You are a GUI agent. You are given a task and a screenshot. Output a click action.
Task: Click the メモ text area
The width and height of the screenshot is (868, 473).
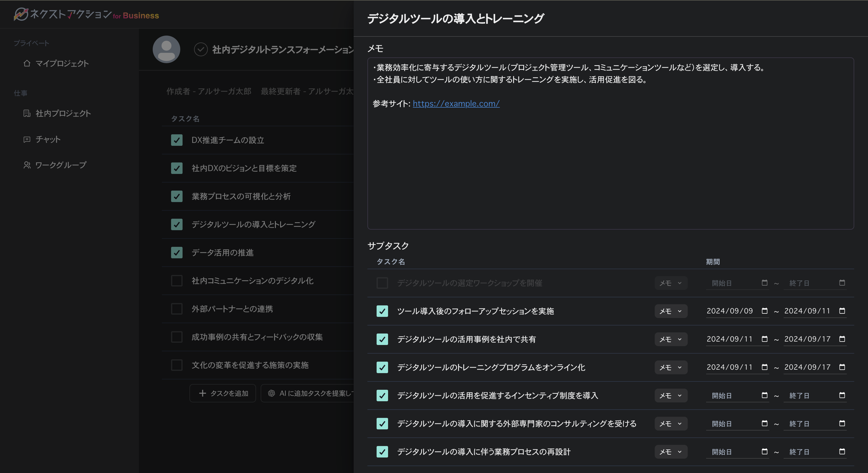click(611, 144)
